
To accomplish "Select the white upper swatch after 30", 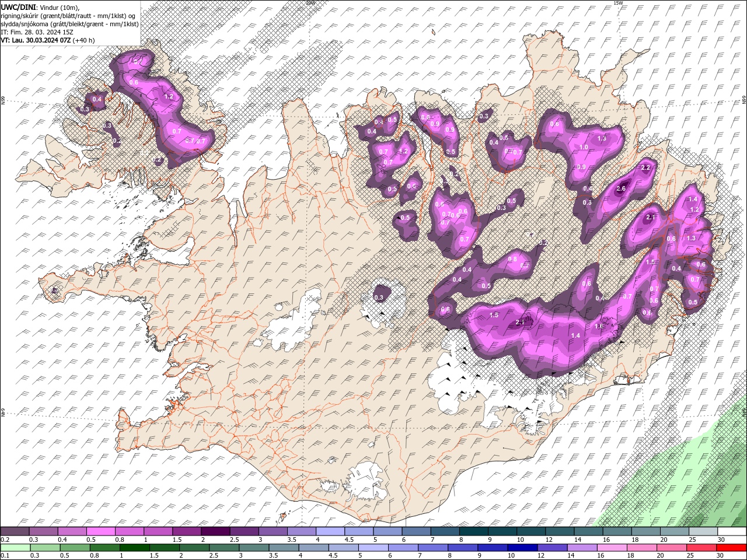I will pyautogui.click(x=732, y=531).
